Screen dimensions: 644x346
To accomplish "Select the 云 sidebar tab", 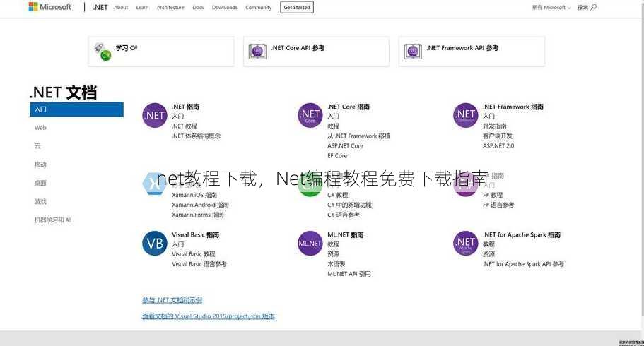I will click(37, 146).
